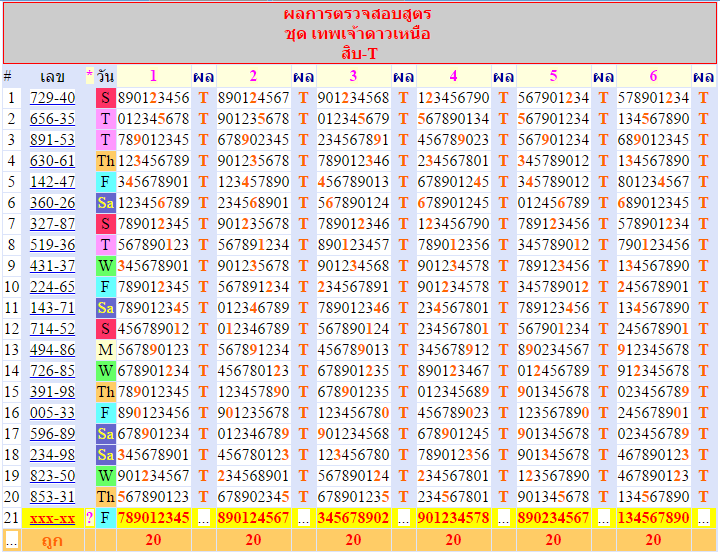720x559 pixels.
Task: Click 234567891 in column 3 of row 3
Action: click(354, 140)
